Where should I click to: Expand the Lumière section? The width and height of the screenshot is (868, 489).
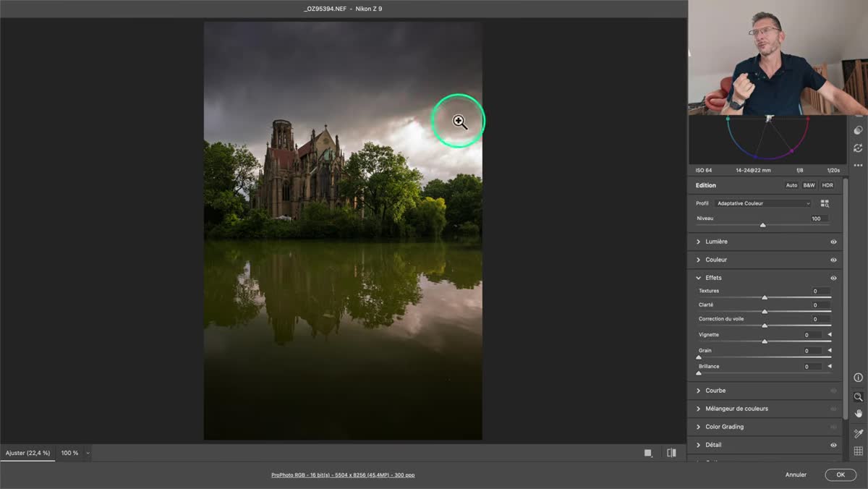(698, 242)
